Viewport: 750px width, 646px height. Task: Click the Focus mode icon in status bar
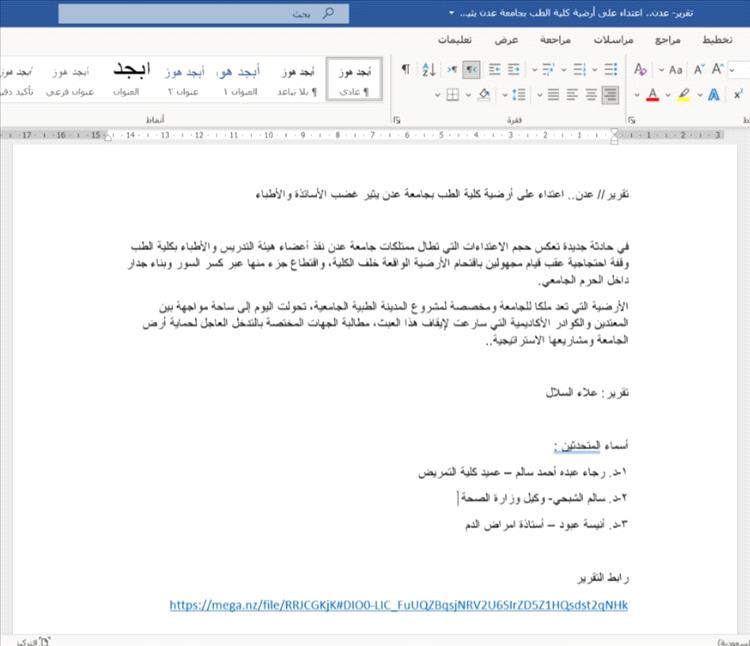(44, 641)
